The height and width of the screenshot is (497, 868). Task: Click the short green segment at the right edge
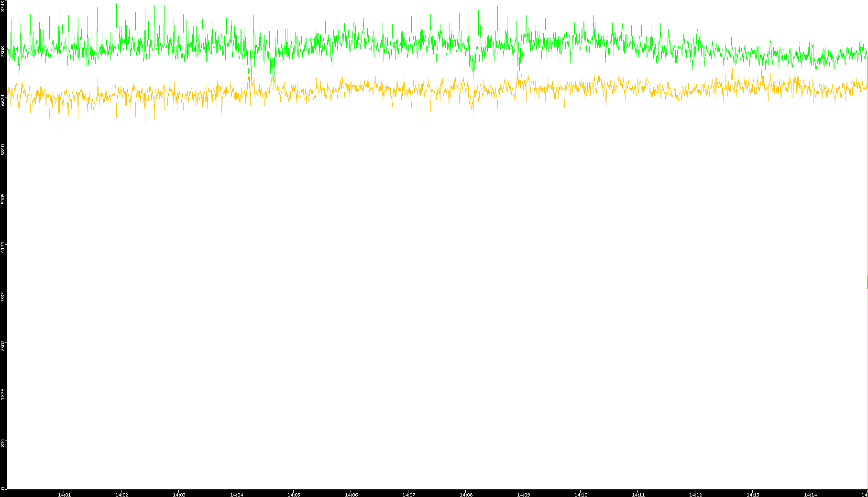[x=867, y=282]
